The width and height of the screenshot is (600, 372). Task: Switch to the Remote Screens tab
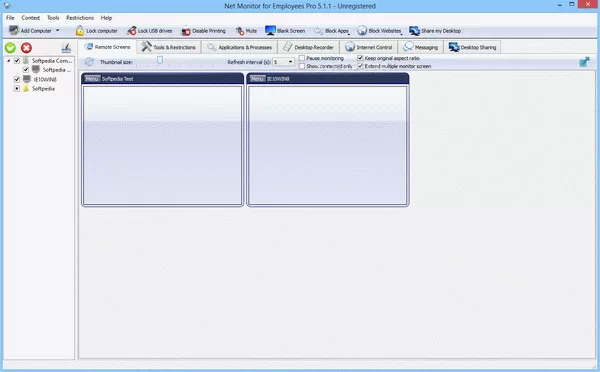[x=108, y=47]
